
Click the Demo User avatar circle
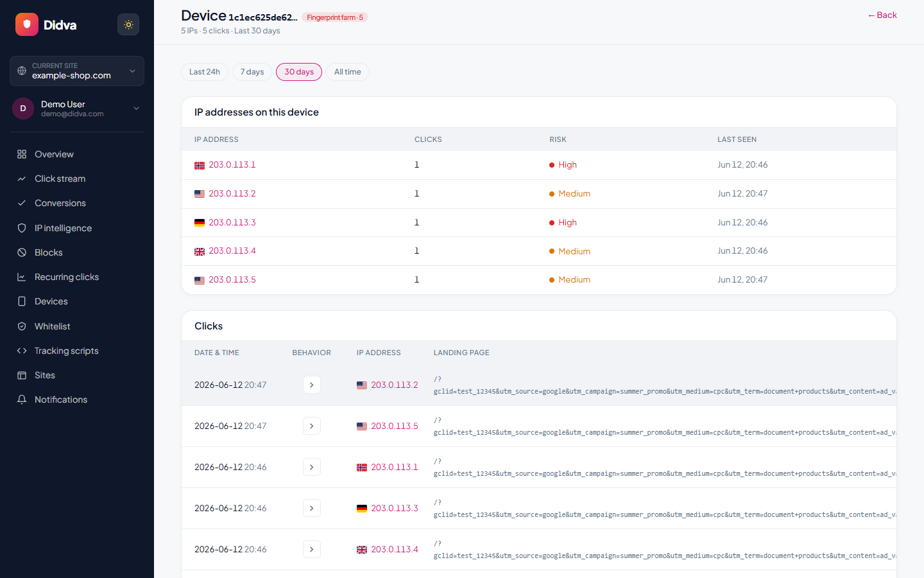(x=23, y=109)
